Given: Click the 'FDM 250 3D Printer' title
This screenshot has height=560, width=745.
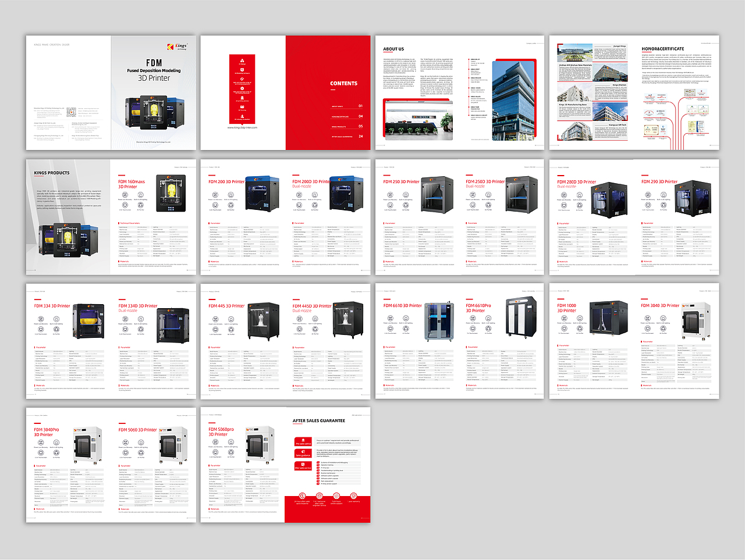Looking at the screenshot, I should click(401, 181).
